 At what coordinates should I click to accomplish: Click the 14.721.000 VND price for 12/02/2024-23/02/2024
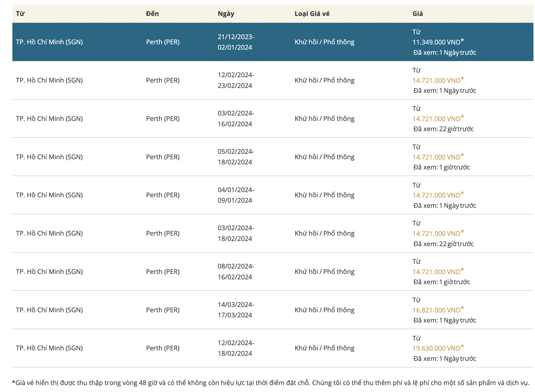click(x=436, y=81)
